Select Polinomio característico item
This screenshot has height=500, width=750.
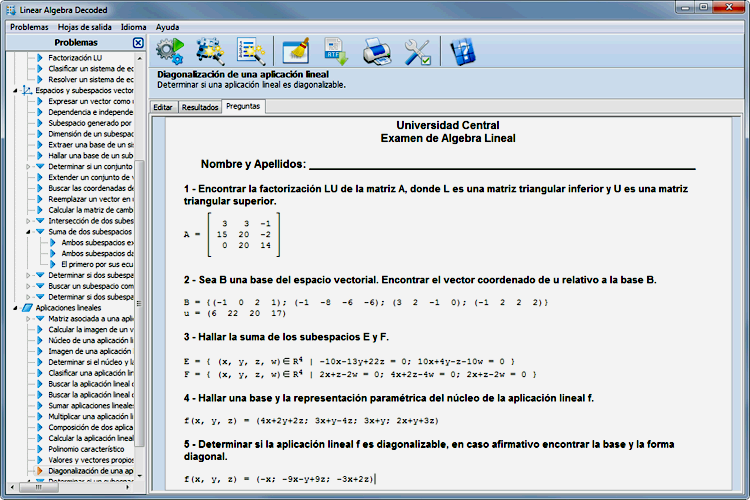click(86, 449)
